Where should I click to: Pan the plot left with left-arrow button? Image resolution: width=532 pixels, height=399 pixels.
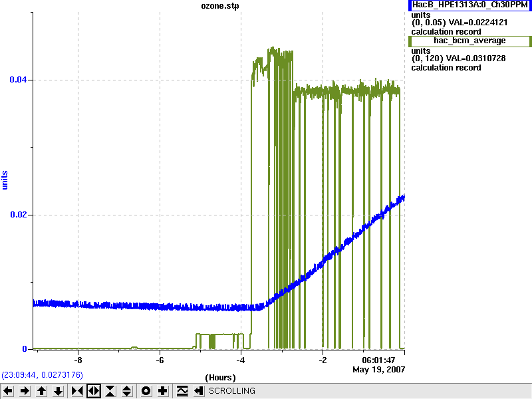(8, 391)
